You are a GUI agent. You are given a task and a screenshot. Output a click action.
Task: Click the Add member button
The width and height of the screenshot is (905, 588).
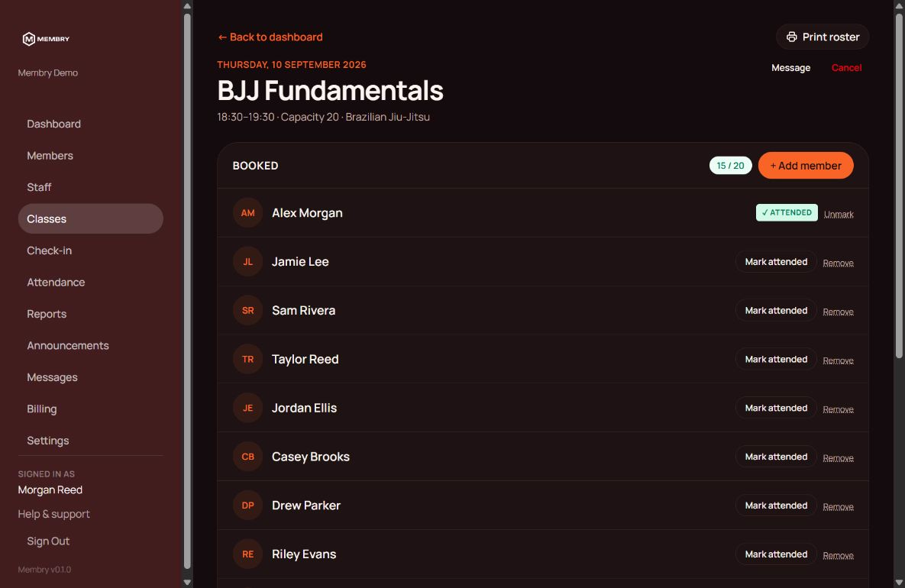click(806, 166)
